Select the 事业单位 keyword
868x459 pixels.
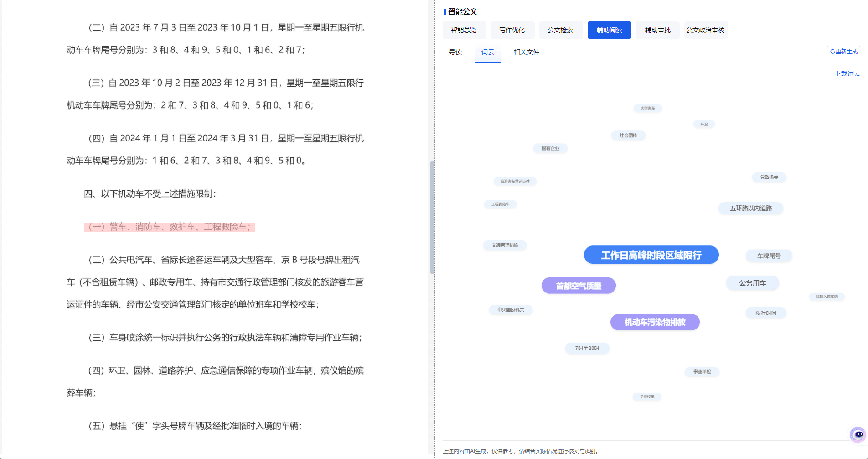click(x=702, y=371)
